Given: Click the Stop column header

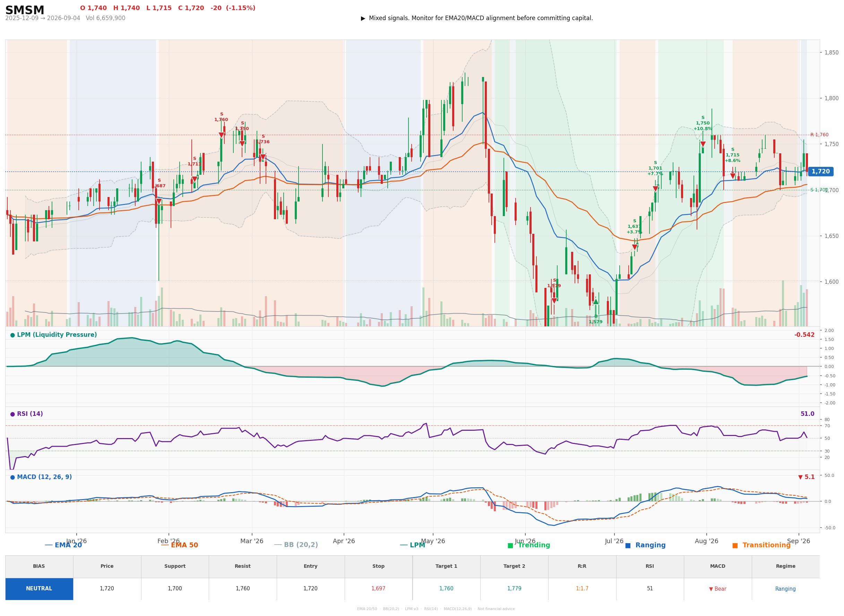Looking at the screenshot, I should point(378,566).
